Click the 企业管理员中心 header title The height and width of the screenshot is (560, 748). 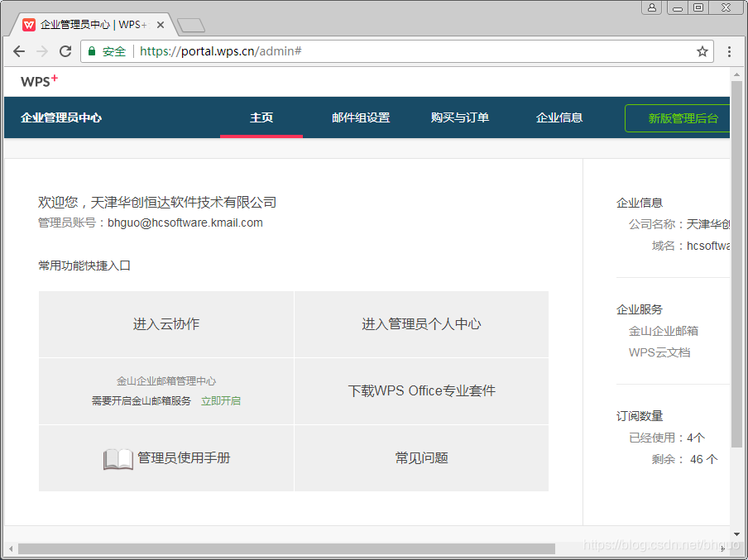click(x=61, y=117)
